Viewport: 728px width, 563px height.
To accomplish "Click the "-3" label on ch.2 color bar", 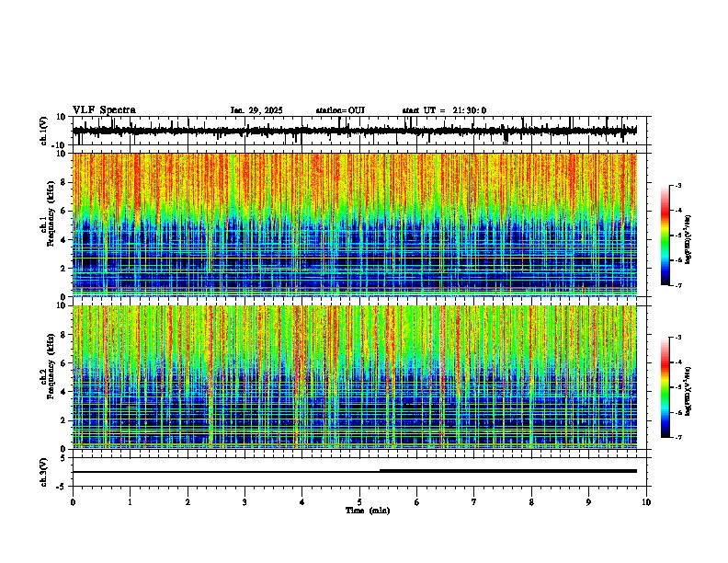I will (x=677, y=338).
